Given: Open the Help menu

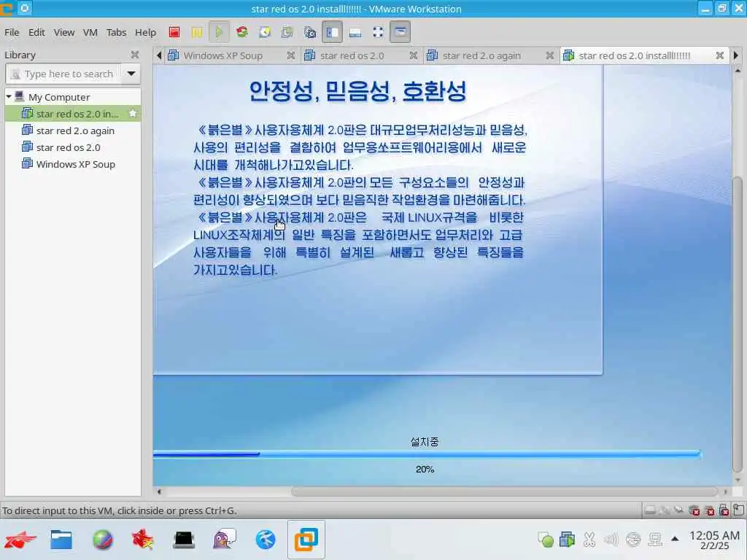Looking at the screenshot, I should (145, 32).
